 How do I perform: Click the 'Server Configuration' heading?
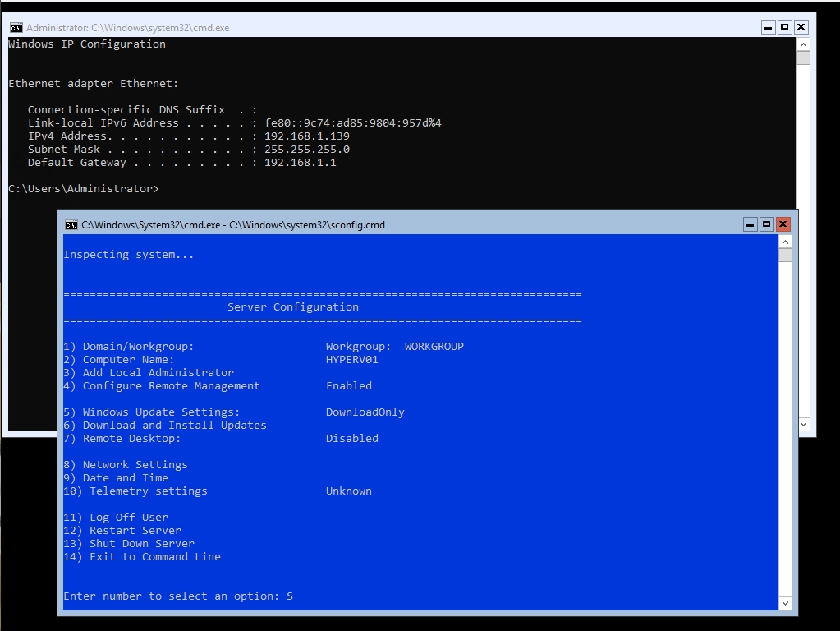[293, 307]
